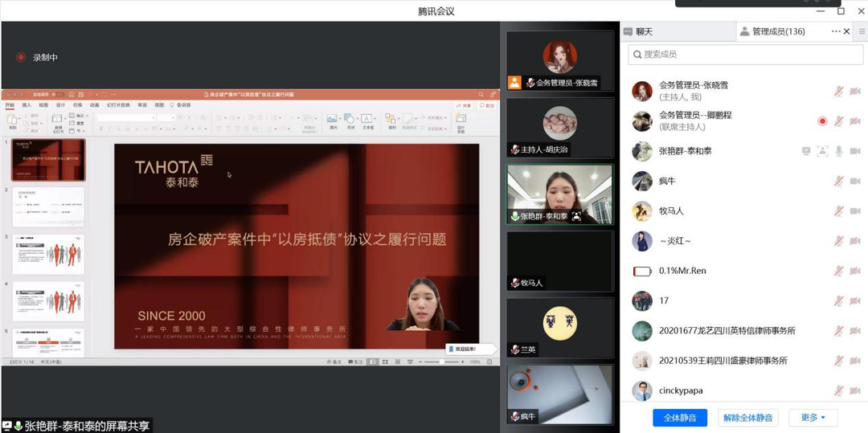Unmute microphone icon for cinckypapa
Screen dimensions: 868x433
click(839, 390)
